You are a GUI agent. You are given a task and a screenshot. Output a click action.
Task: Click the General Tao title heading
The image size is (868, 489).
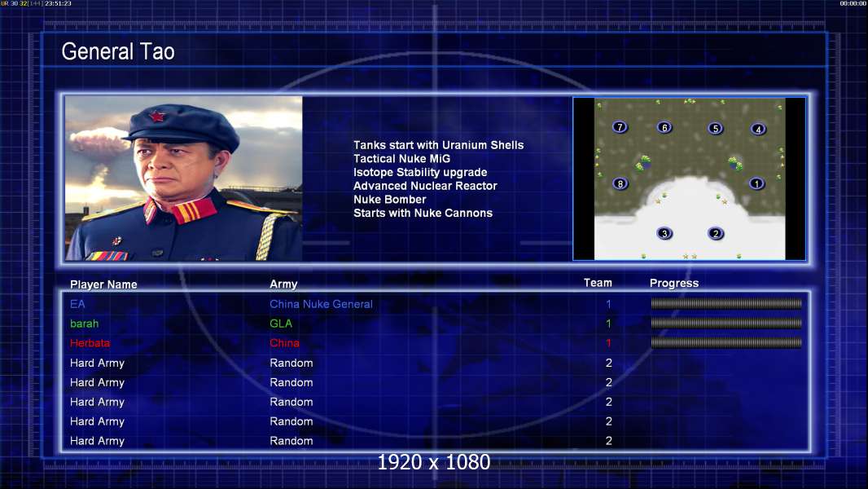(x=118, y=51)
